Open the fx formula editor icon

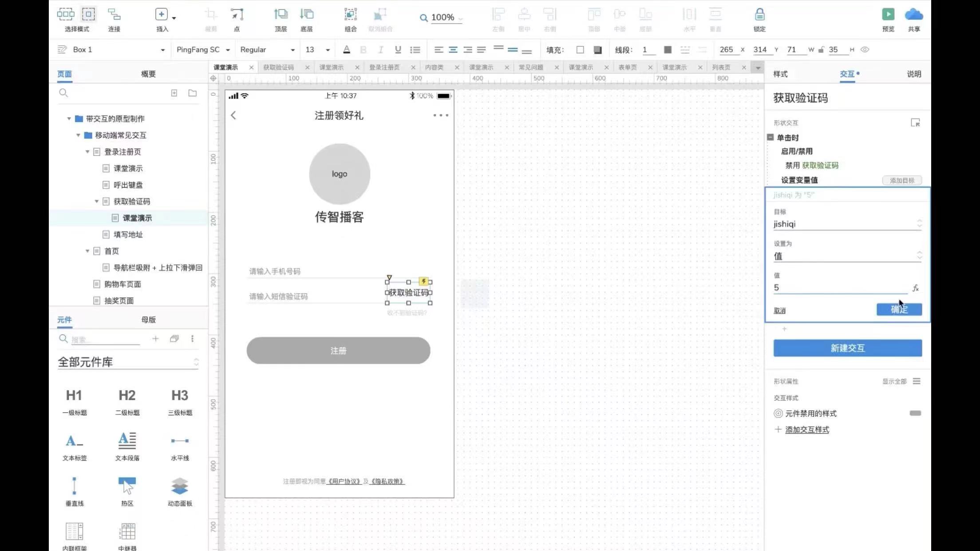click(x=916, y=288)
